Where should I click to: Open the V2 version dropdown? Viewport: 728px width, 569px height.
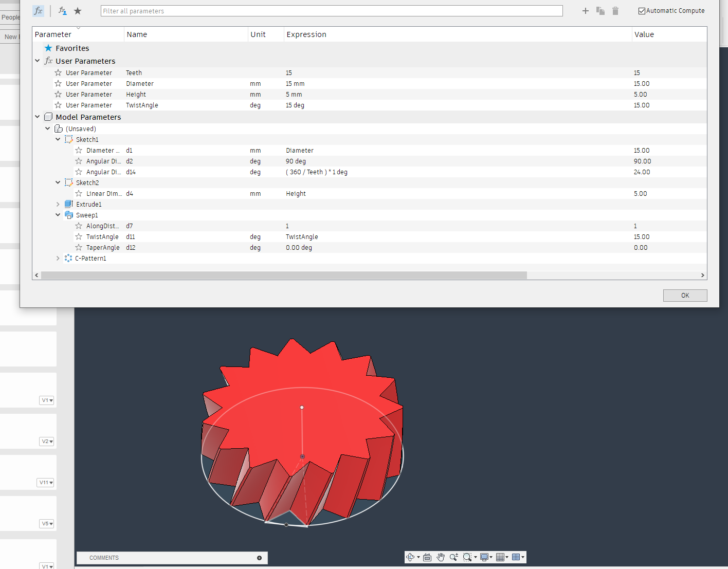[46, 441]
